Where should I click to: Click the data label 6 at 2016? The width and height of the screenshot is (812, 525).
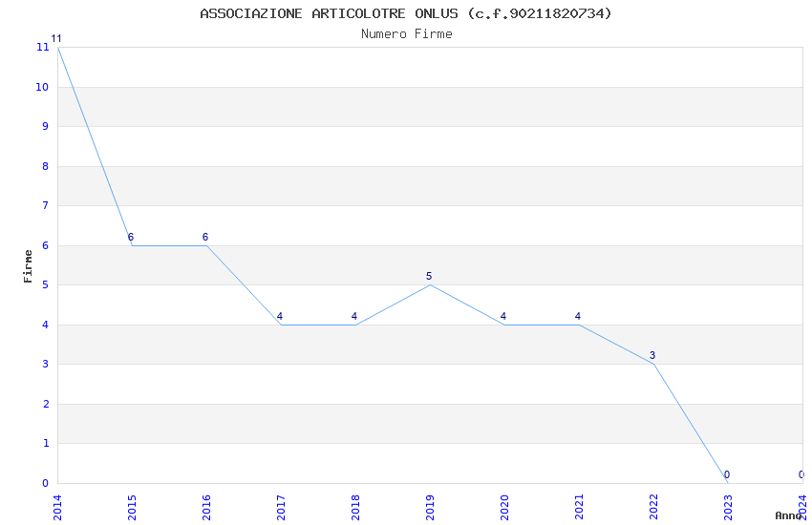[x=205, y=237]
